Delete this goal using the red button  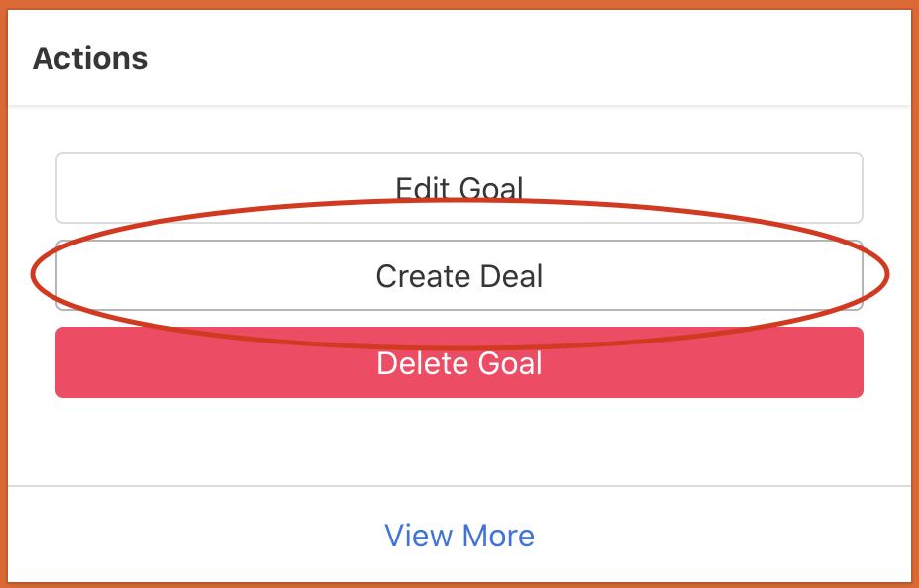[x=459, y=363]
